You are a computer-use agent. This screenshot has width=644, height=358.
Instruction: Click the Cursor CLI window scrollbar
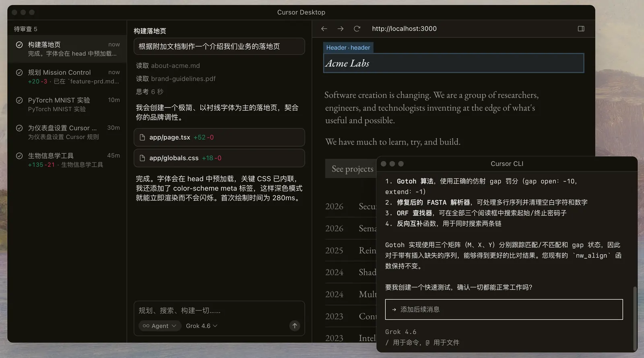(x=635, y=318)
